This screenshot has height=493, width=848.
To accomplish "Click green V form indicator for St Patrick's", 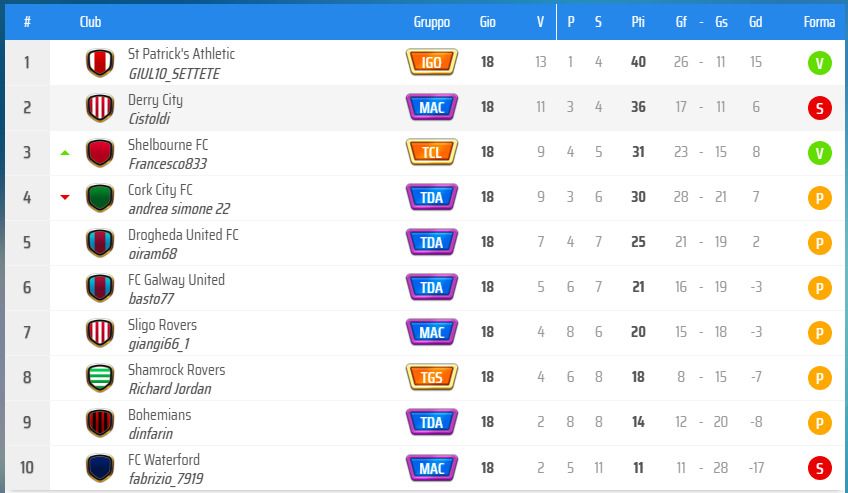I will tap(819, 63).
